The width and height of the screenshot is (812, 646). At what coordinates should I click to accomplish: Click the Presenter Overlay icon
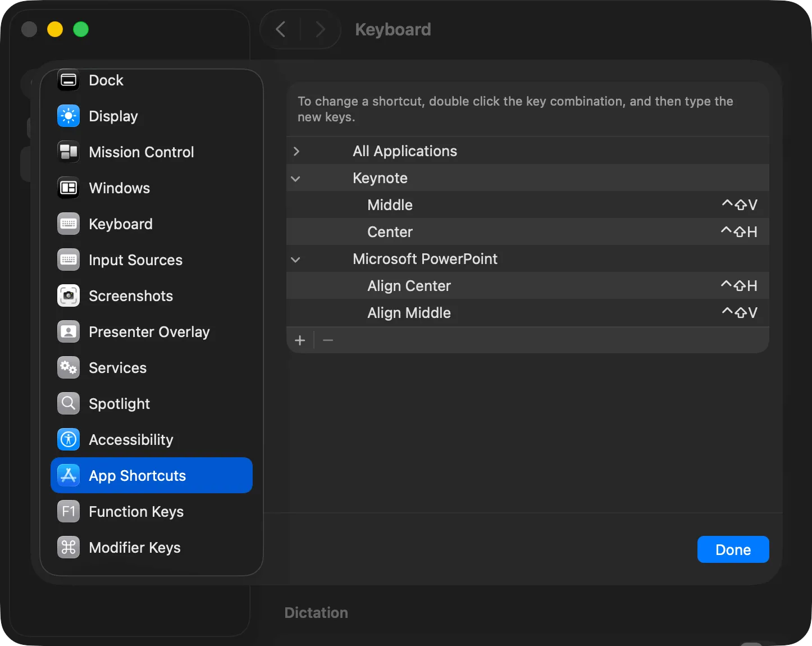pos(69,332)
